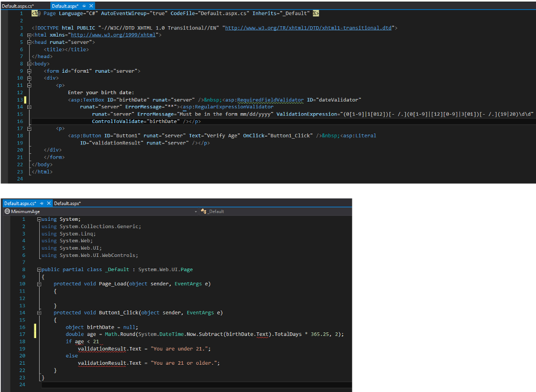Click the MinimumAge globe project icon
Screen dimensions: 536x392
[x=7, y=211]
